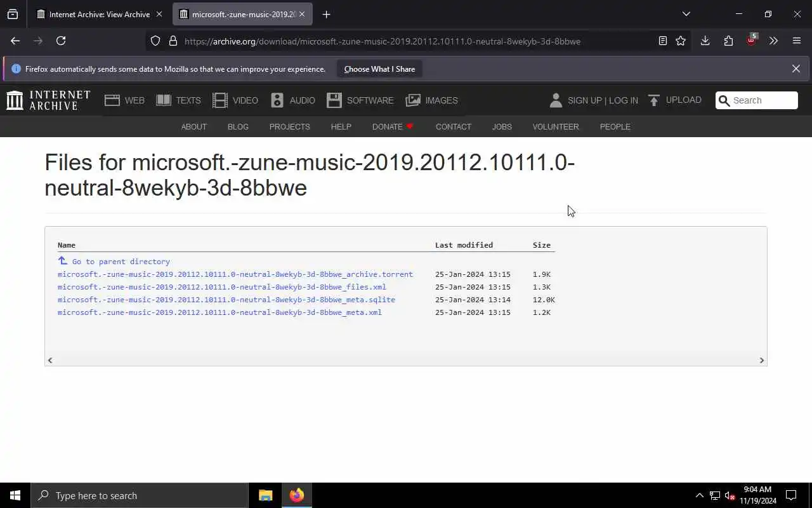The height and width of the screenshot is (508, 812).
Task: Click Go to parent directory link
Action: point(121,262)
